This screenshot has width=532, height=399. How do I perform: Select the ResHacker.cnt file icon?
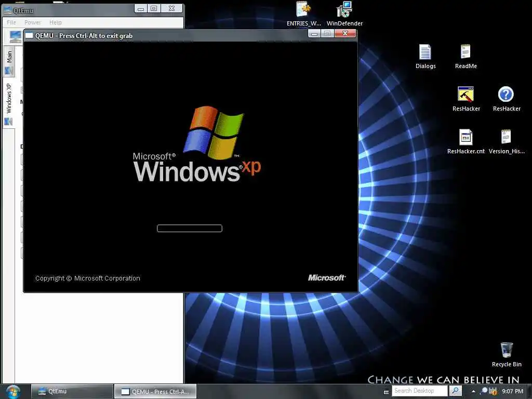pyautogui.click(x=465, y=141)
